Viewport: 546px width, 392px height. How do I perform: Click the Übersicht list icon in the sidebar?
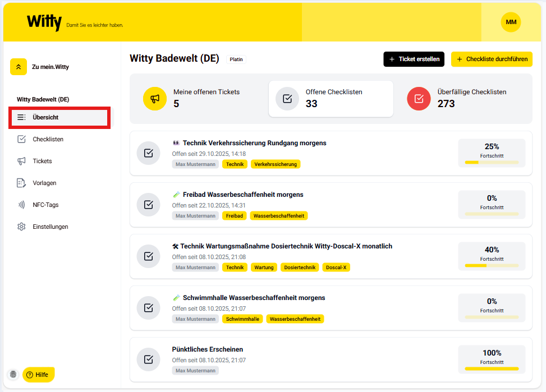point(21,117)
